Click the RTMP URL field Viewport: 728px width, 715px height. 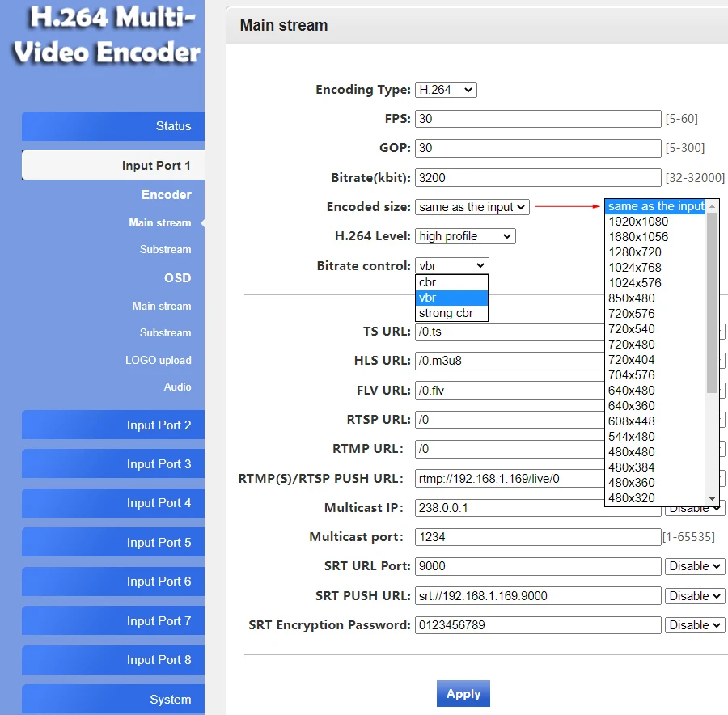[x=510, y=449]
